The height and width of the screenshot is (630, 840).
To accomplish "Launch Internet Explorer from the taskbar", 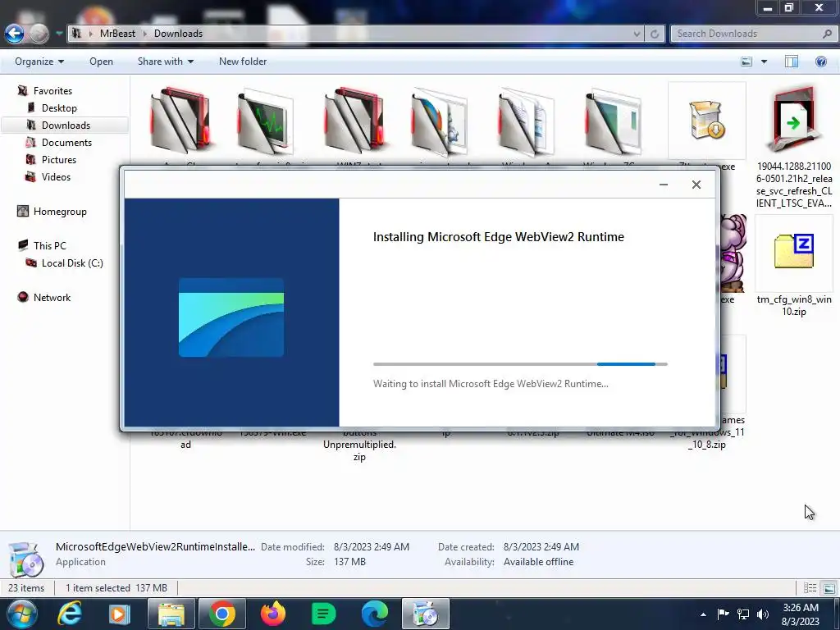I will (x=71, y=614).
